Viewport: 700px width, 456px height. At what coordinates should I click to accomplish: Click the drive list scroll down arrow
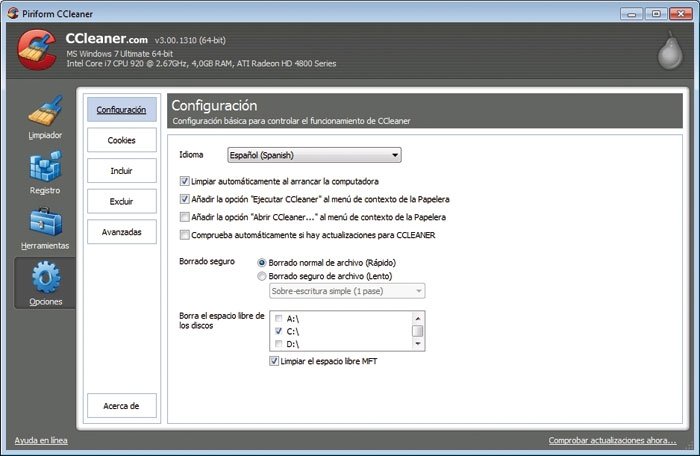pyautogui.click(x=418, y=343)
